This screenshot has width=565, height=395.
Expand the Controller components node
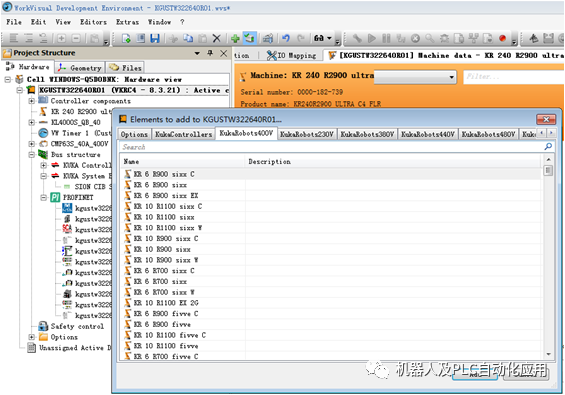[x=32, y=101]
